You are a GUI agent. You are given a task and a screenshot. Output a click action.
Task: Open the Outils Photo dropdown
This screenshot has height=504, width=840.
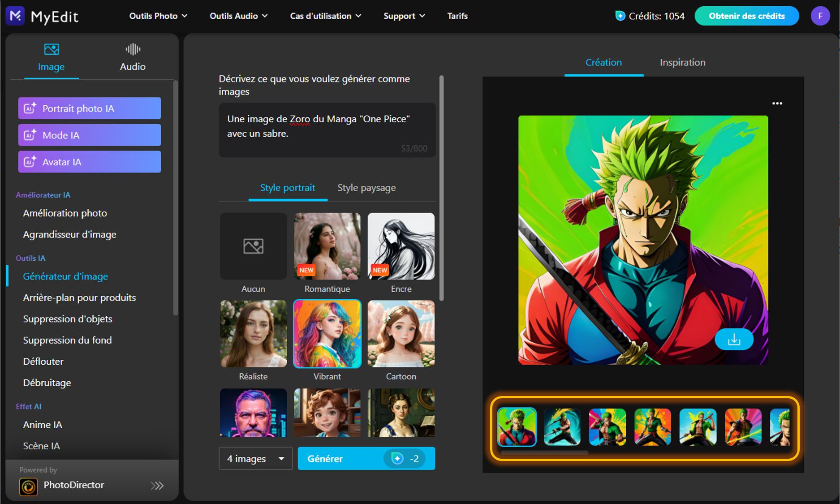coord(158,16)
